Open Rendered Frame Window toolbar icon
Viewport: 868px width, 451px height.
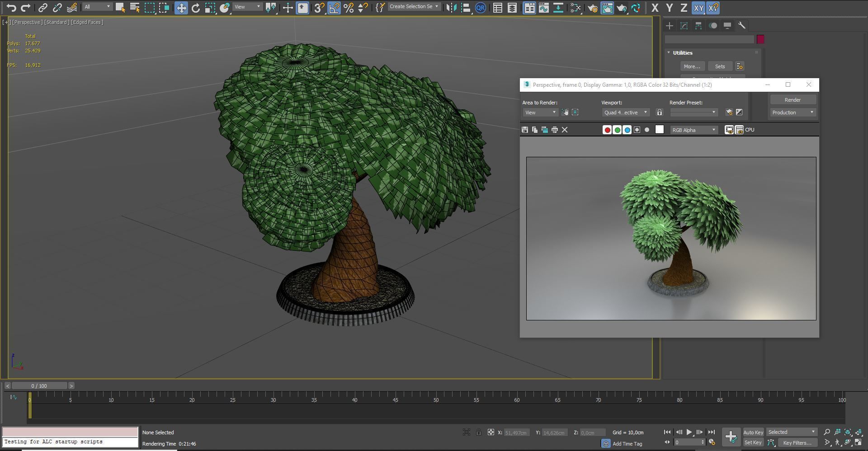607,8
